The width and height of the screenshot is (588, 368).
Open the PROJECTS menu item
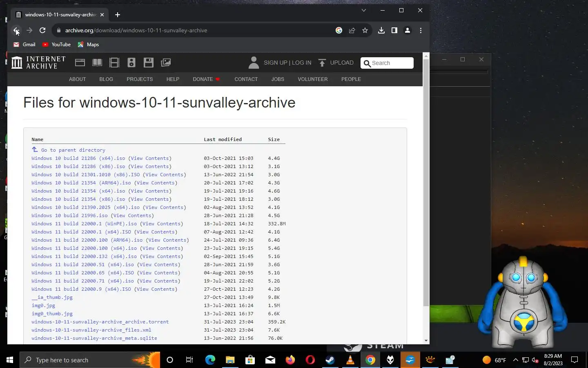(140, 79)
